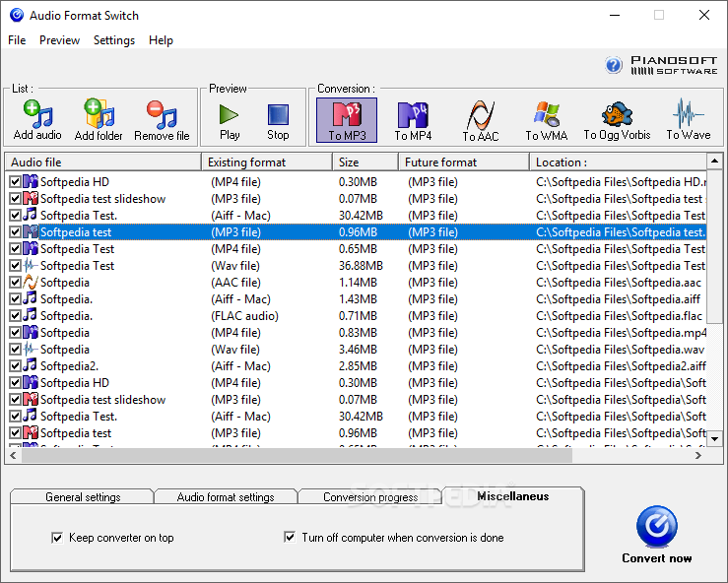Image resolution: width=728 pixels, height=583 pixels.
Task: Open the Settings menu
Action: coord(114,40)
